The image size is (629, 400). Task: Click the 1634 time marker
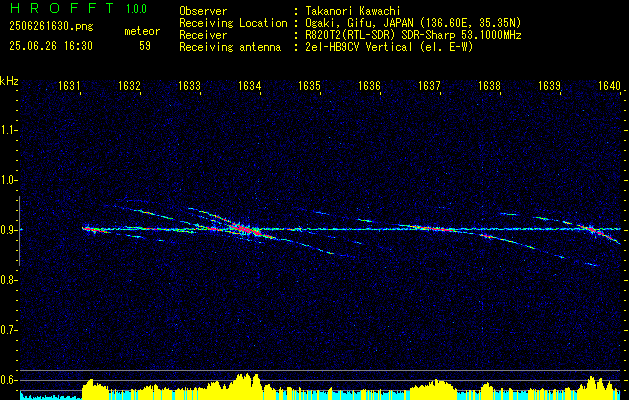(250, 85)
